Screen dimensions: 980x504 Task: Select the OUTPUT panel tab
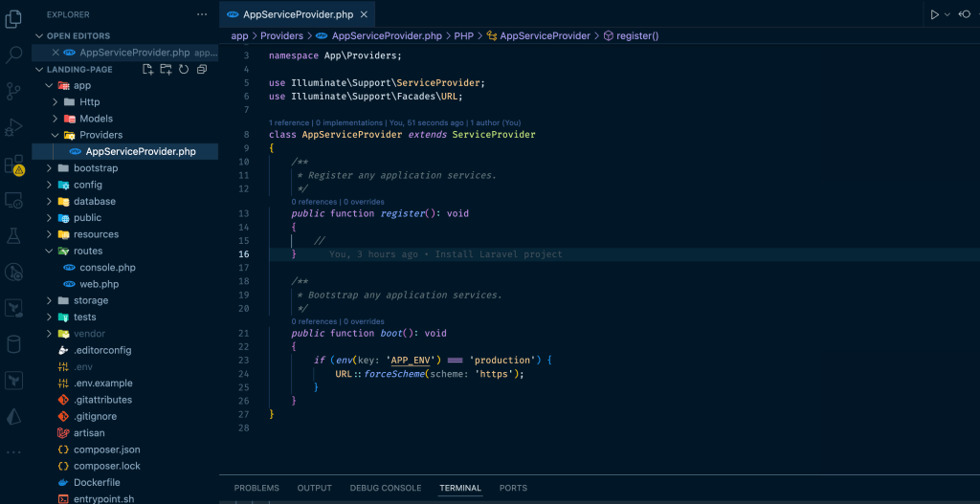314,488
